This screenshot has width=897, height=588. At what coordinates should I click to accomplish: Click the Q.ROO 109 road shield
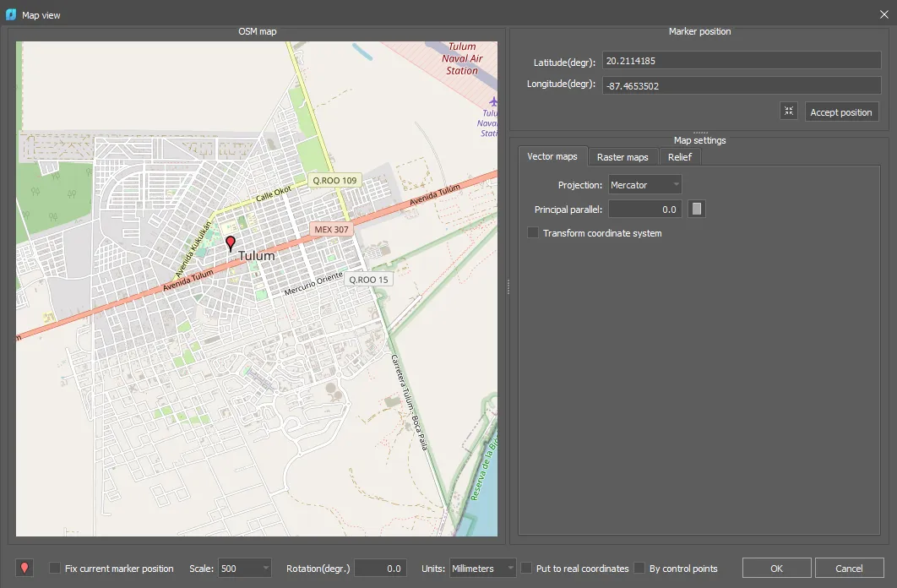click(335, 180)
